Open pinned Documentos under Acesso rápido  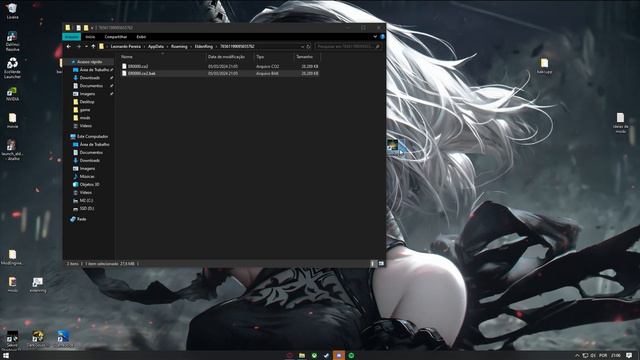[91, 86]
